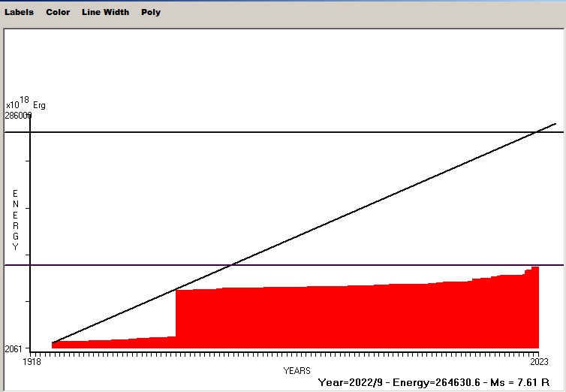Click the vertical ENERGY axis title
This screenshot has width=566, height=392.
tap(15, 220)
